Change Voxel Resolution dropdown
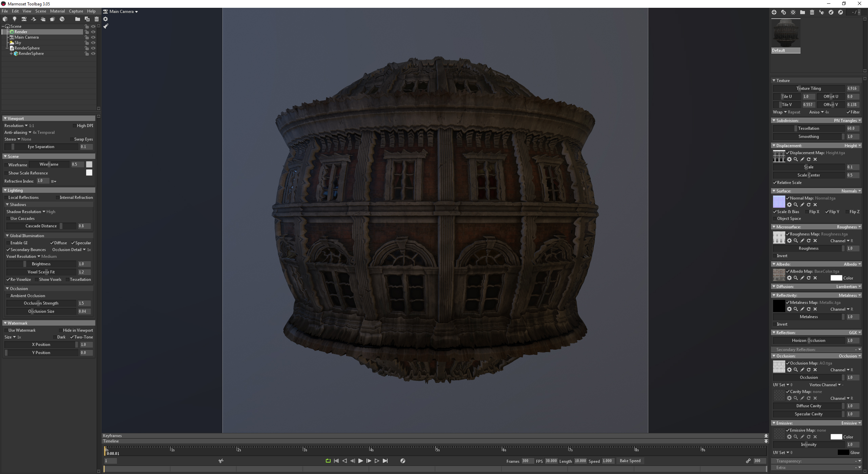The image size is (868, 474). pos(32,256)
